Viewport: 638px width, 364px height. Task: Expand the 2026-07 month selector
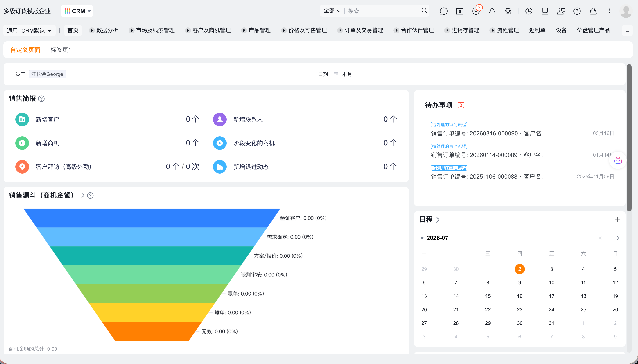point(434,238)
